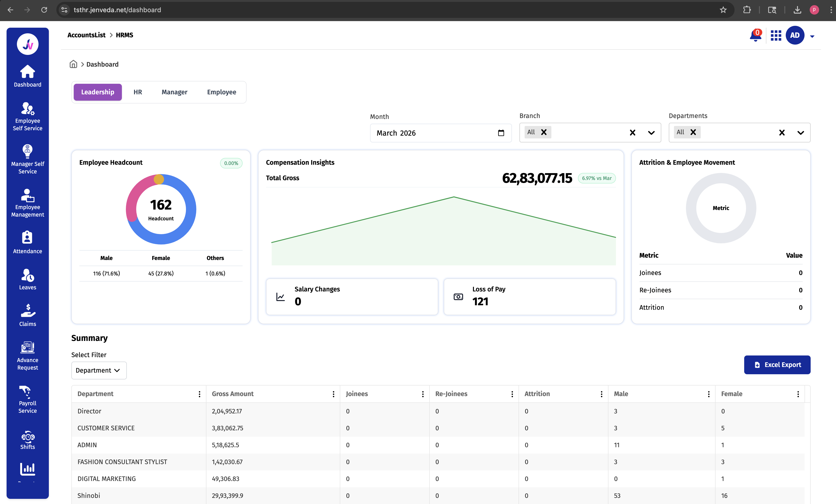Open the Shifts module
The image size is (836, 504).
(x=27, y=440)
